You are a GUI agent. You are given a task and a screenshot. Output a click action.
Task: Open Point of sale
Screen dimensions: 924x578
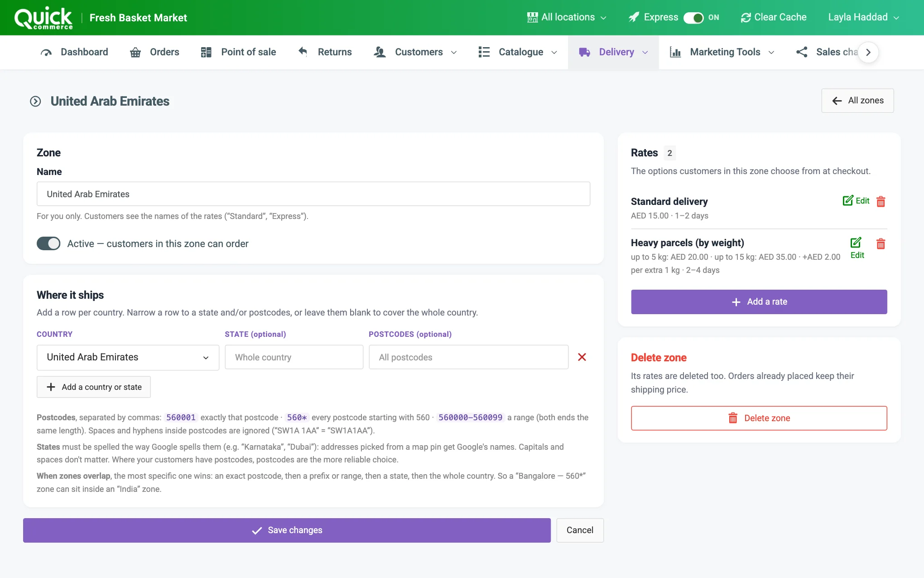pos(238,52)
